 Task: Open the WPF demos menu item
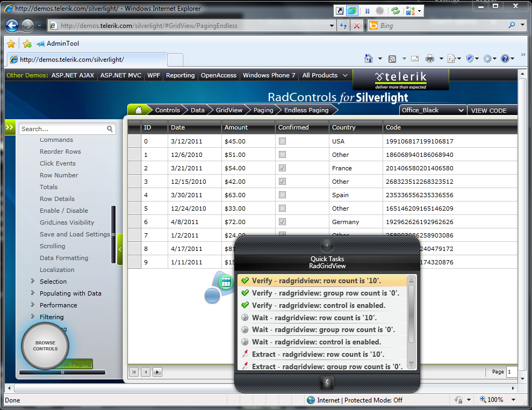click(x=153, y=75)
